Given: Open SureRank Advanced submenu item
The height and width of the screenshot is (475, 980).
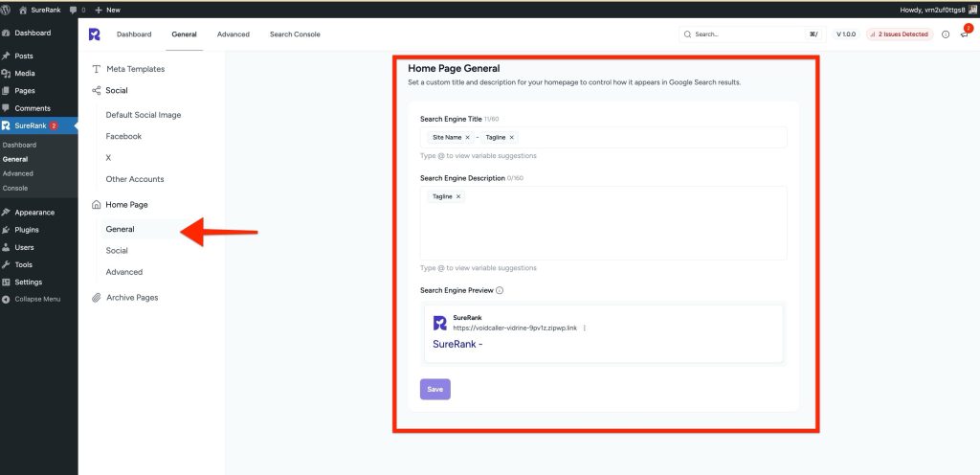Looking at the screenshot, I should point(17,173).
